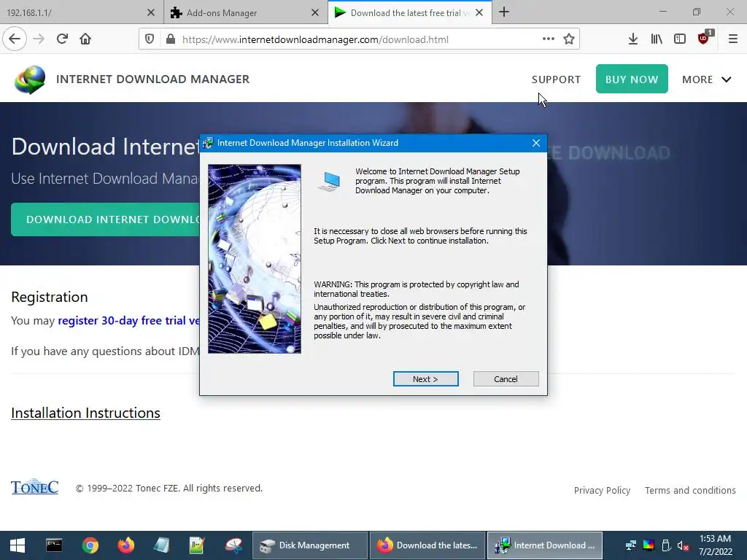Click the colorful display tray icon
This screenshot has height=560, width=747.
click(649, 545)
